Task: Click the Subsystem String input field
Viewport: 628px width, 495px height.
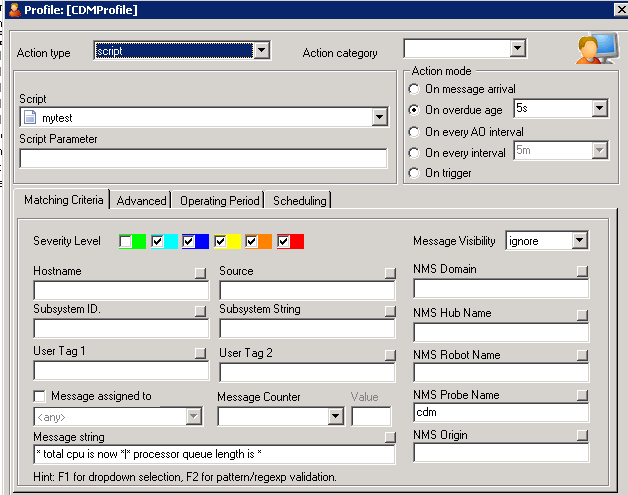Action: pyautogui.click(x=307, y=328)
